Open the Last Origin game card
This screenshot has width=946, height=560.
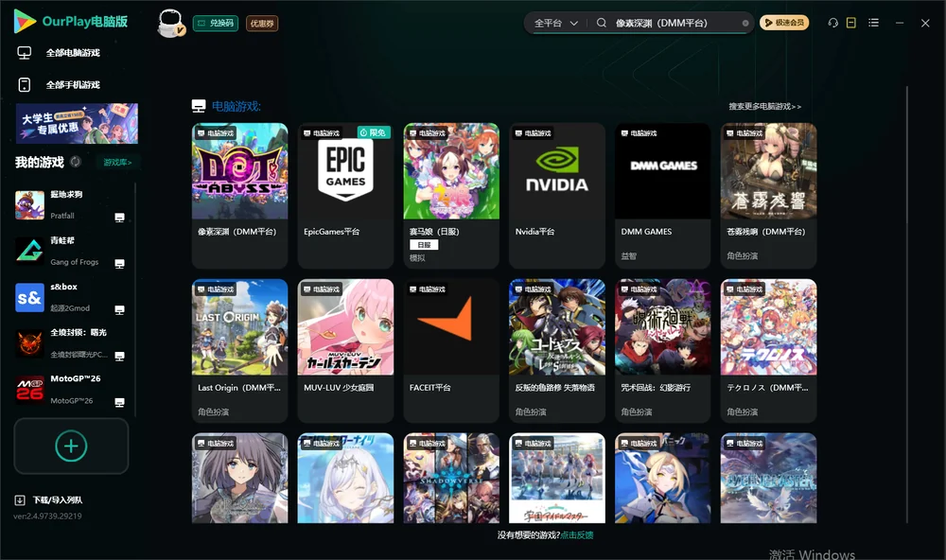click(x=239, y=351)
